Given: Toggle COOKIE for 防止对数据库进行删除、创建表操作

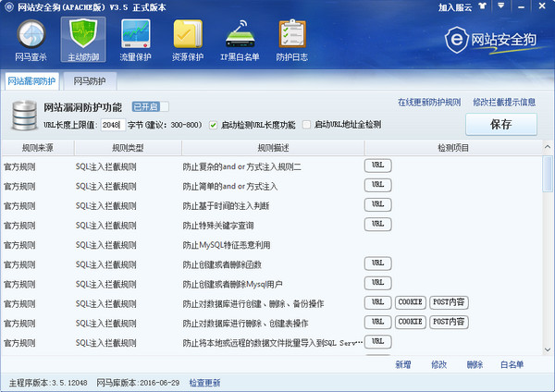Looking at the screenshot, I should pyautogui.click(x=410, y=322).
